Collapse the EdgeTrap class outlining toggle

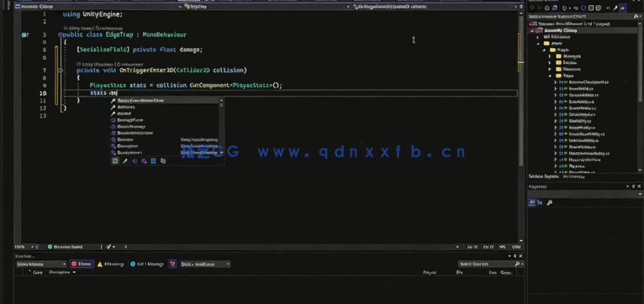coord(60,35)
